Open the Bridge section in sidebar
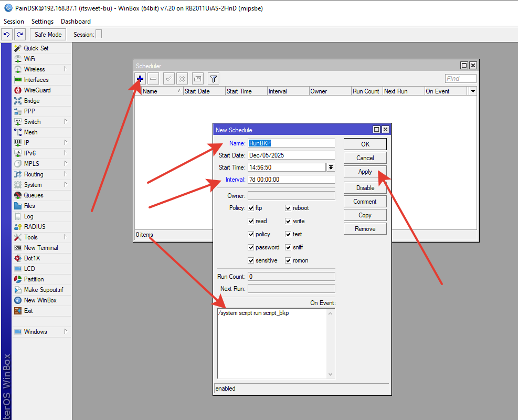The image size is (518, 420). (x=31, y=101)
